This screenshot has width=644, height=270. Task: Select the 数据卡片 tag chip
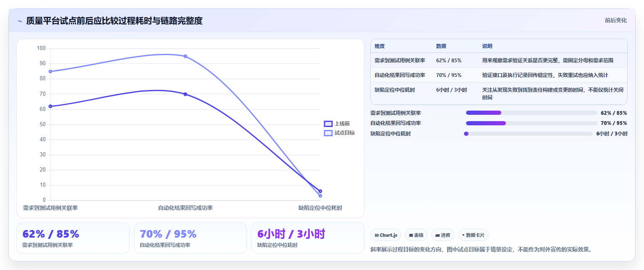pyautogui.click(x=473, y=235)
